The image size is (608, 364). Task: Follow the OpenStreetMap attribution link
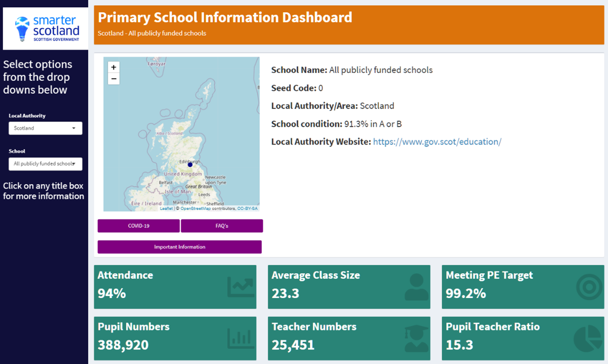coord(195,209)
